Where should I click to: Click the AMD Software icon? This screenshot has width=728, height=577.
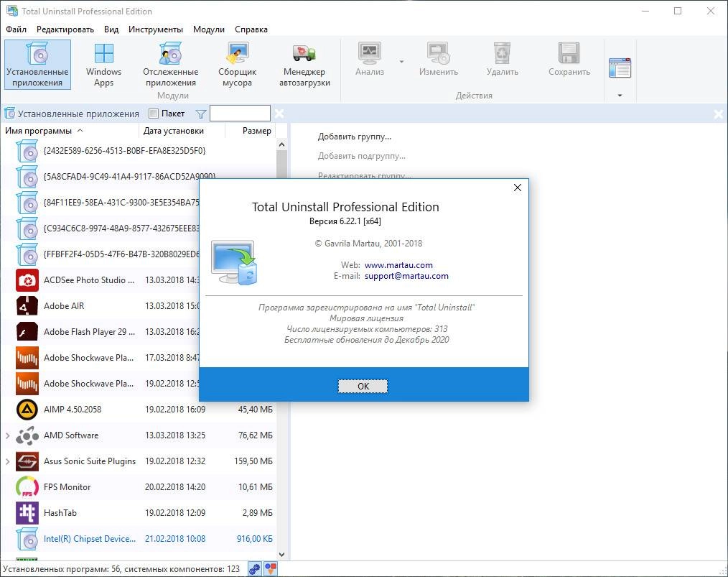point(27,435)
